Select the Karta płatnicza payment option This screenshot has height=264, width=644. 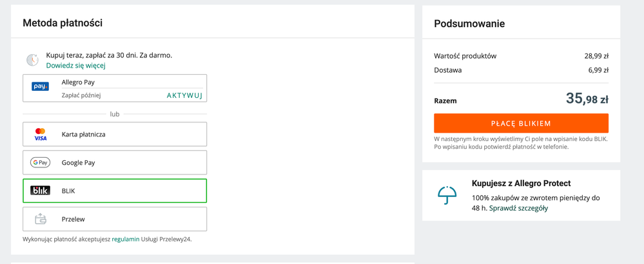(x=83, y=135)
